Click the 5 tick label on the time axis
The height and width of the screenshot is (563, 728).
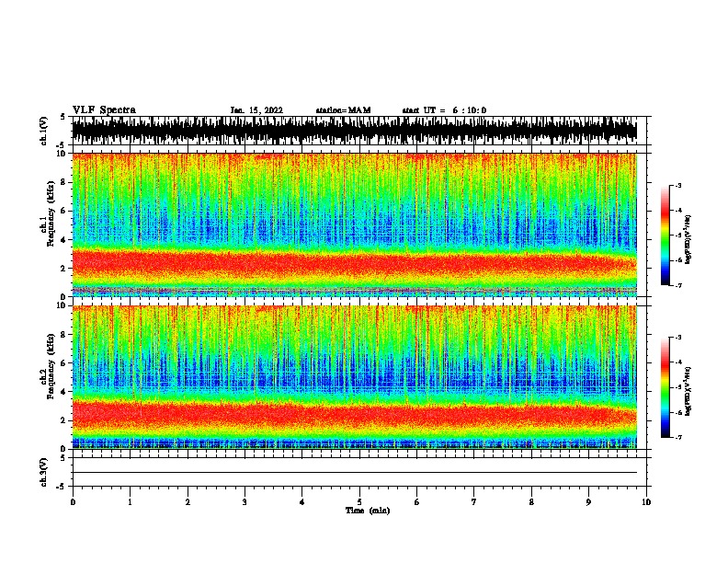click(x=359, y=501)
